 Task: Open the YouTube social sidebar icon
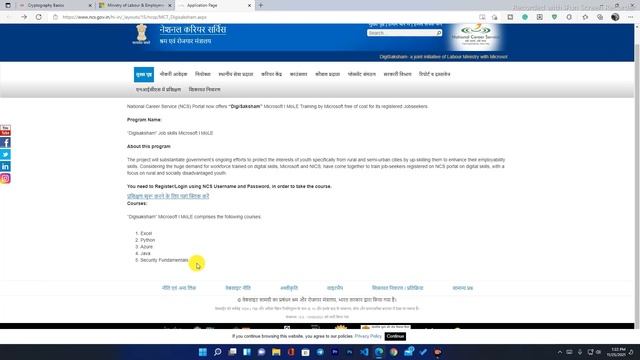tap(5, 131)
